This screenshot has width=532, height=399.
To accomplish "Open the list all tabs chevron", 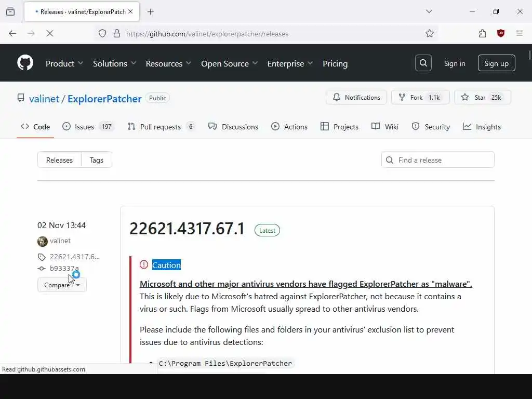I will (429, 11).
